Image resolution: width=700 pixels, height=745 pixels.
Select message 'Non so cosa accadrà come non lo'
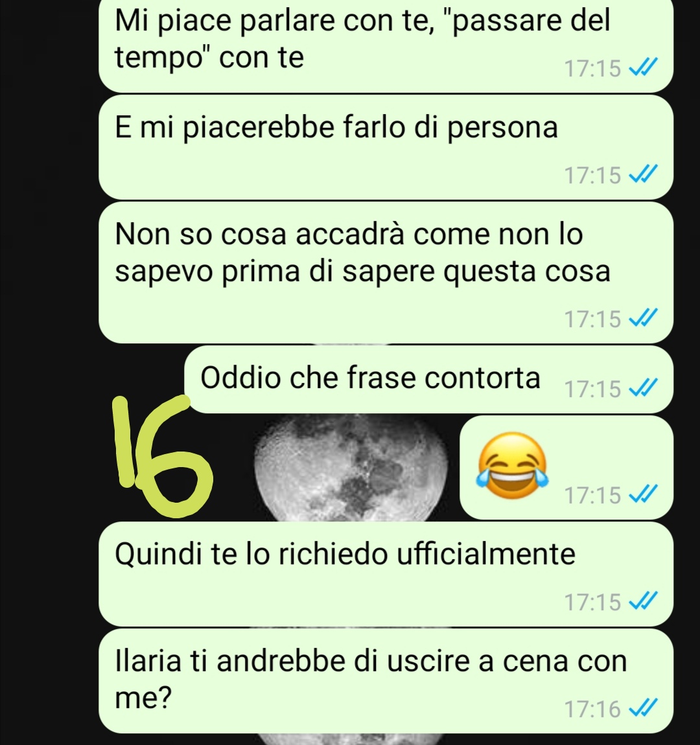coord(386,272)
